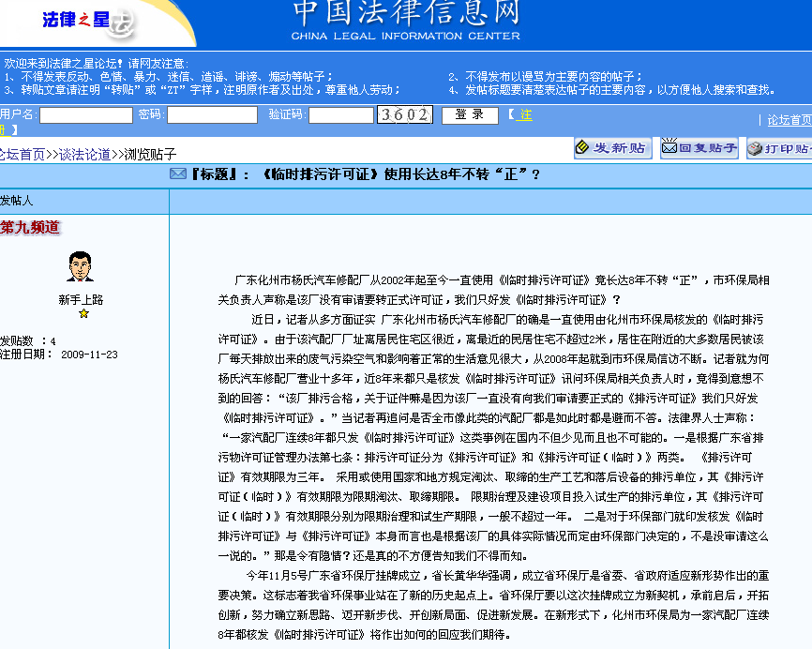Click the 打印贴子 print post button
The width and height of the screenshot is (812, 649).
pyautogui.click(x=780, y=148)
